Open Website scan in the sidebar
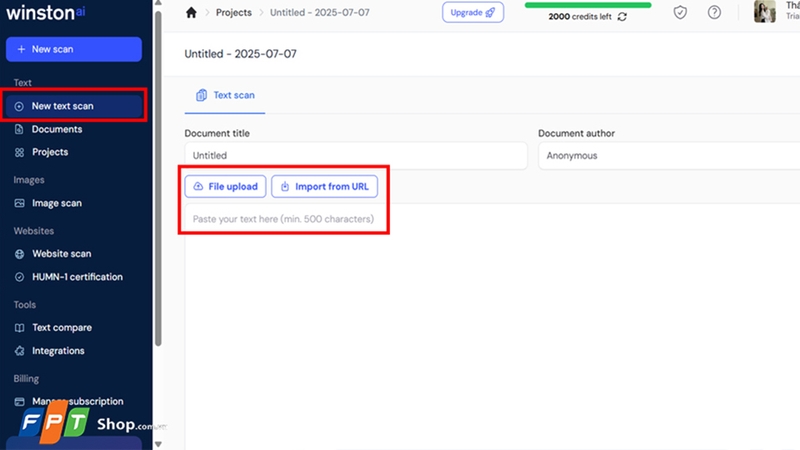800x450 pixels. [x=61, y=254]
